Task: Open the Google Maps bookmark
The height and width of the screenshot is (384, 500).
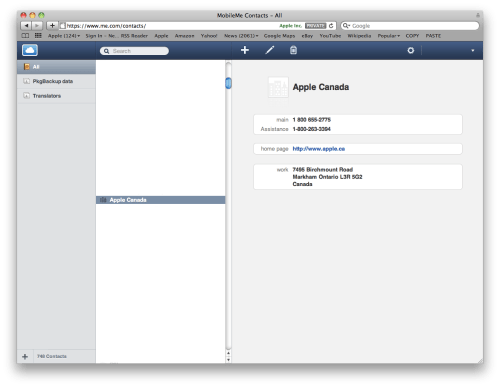Action: [279, 36]
